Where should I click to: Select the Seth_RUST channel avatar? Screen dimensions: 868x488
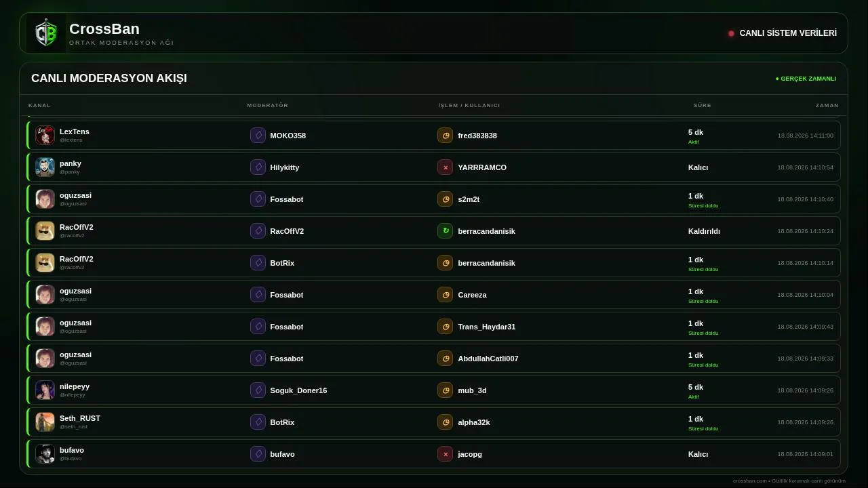pos(45,422)
